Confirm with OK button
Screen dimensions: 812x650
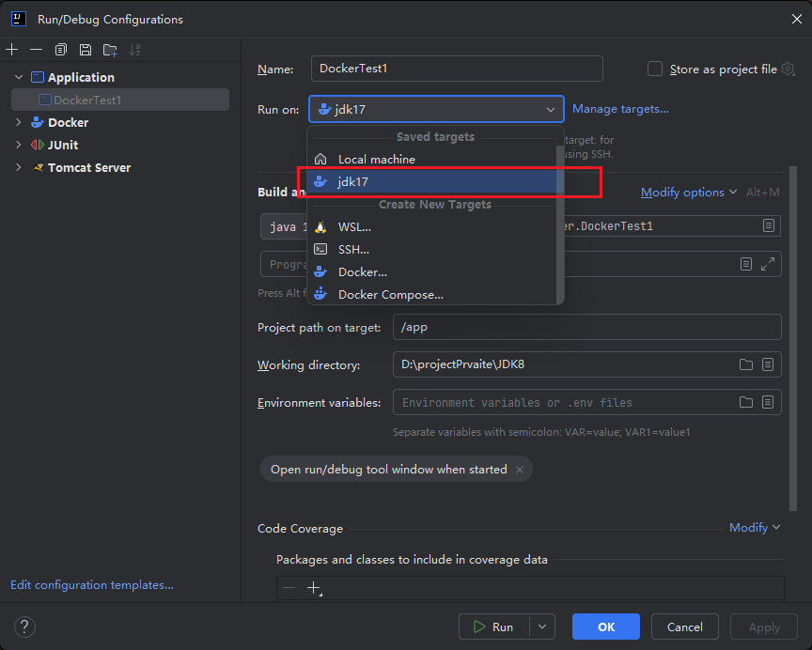606,627
